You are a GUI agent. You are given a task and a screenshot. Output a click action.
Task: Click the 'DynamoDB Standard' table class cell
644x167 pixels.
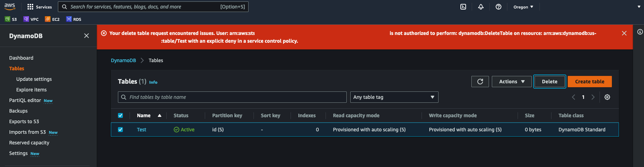click(x=582, y=130)
